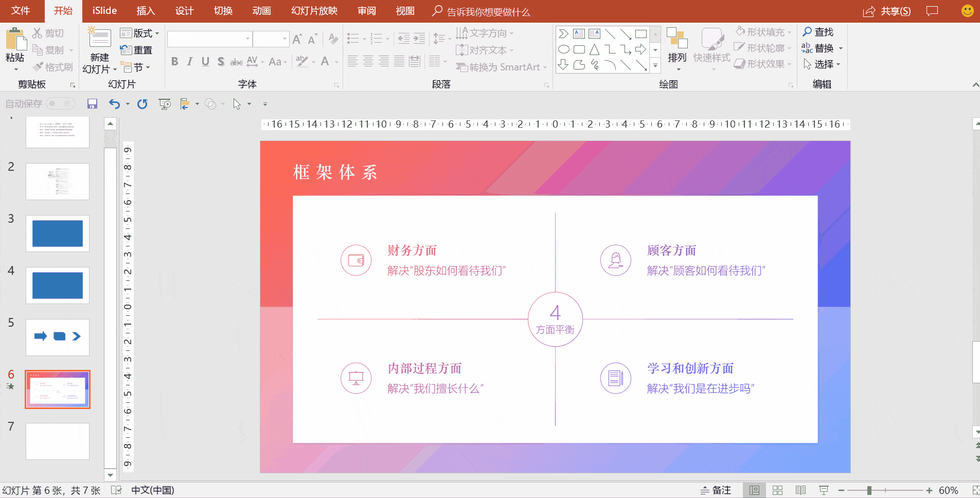Click the Bold formatting icon
This screenshot has height=498, width=980.
(x=175, y=62)
